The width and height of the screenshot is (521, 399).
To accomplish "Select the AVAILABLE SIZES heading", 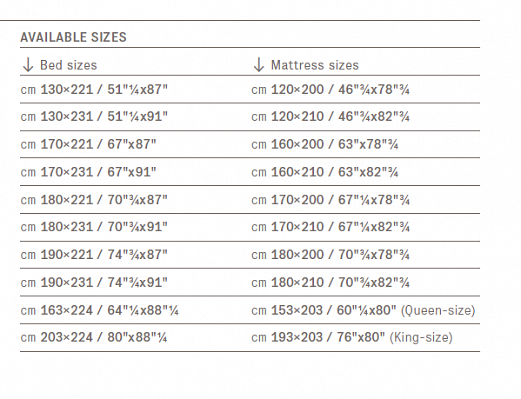I will pyautogui.click(x=73, y=37).
